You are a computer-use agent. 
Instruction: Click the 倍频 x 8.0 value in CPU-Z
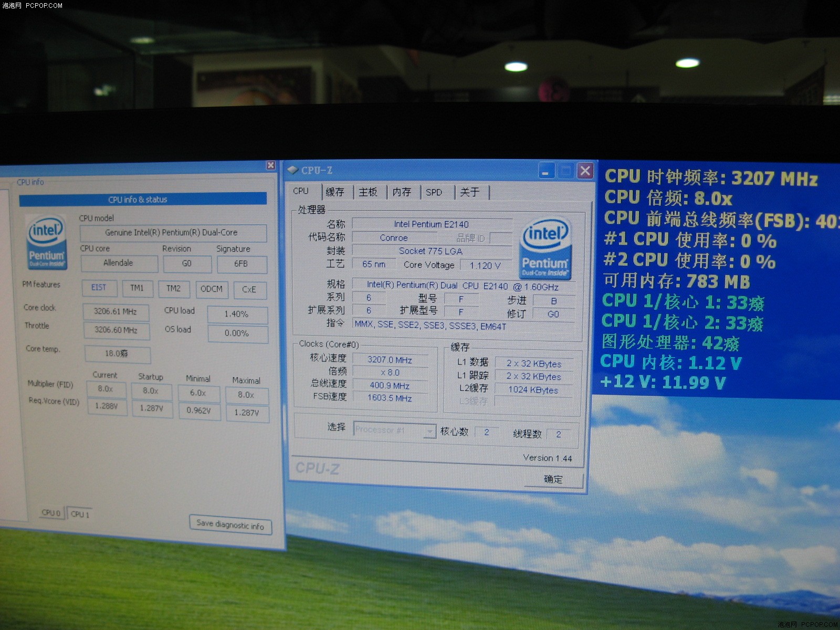(390, 373)
